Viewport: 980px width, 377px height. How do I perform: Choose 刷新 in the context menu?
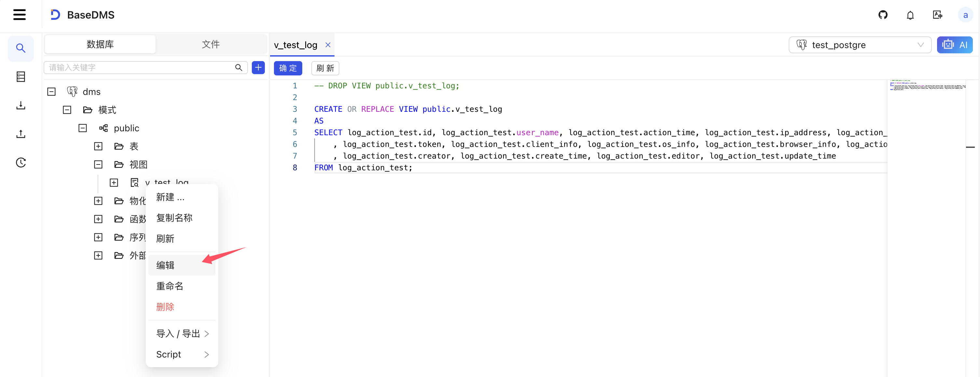coord(182,239)
